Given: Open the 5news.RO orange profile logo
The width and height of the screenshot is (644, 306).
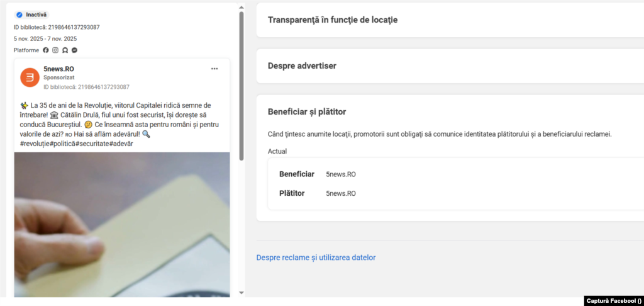Looking at the screenshot, I should (30, 77).
